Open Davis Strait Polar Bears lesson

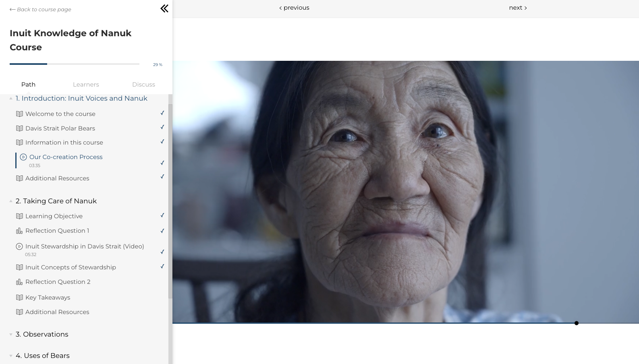pyautogui.click(x=60, y=128)
